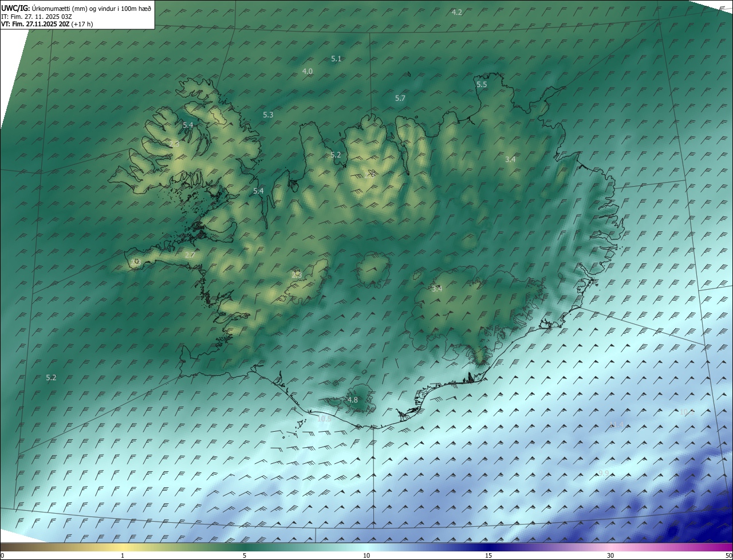Viewport: 733px width, 560px height.
Task: Click the colorbar tick label 50
Action: click(728, 555)
